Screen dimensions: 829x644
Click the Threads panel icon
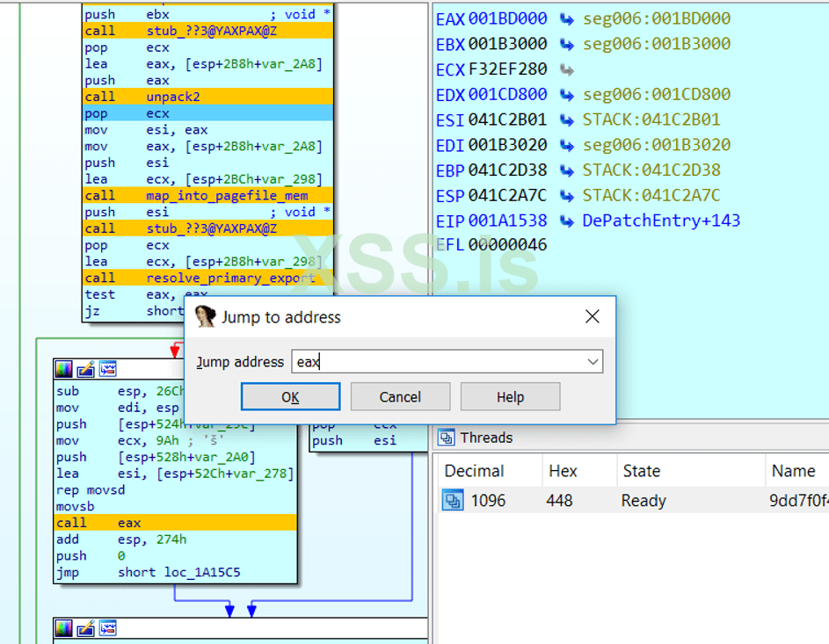pyautogui.click(x=447, y=438)
